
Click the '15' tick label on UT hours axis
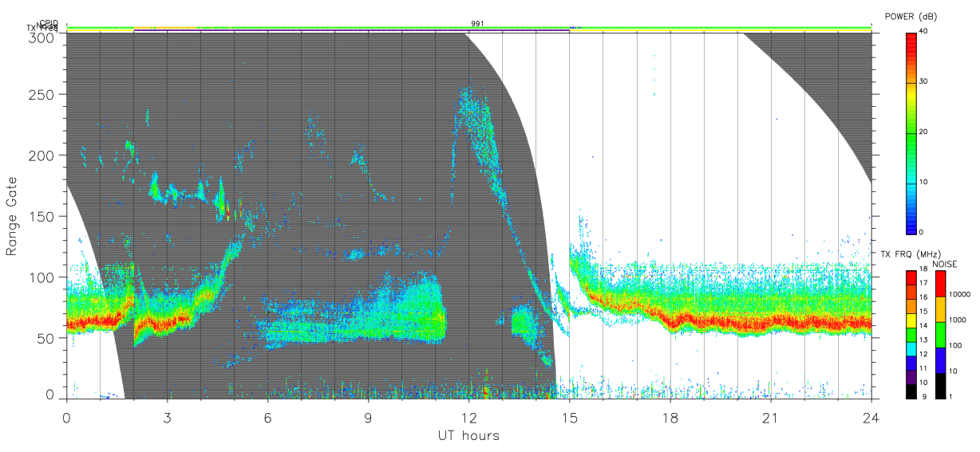point(569,417)
